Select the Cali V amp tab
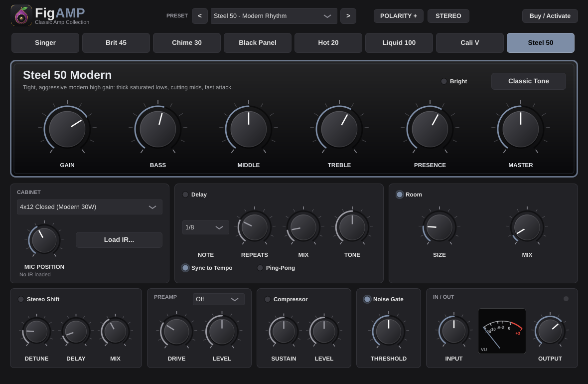The width and height of the screenshot is (588, 384). [x=470, y=43]
